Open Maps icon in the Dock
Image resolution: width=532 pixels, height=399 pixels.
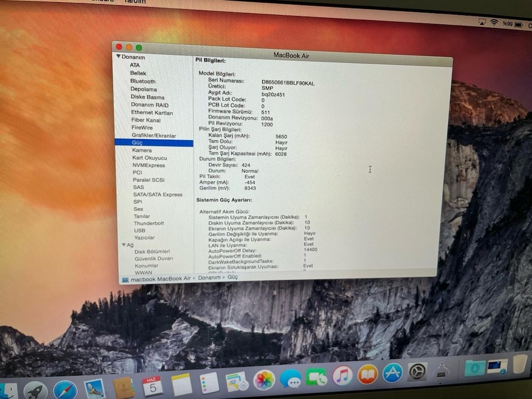[236, 381]
